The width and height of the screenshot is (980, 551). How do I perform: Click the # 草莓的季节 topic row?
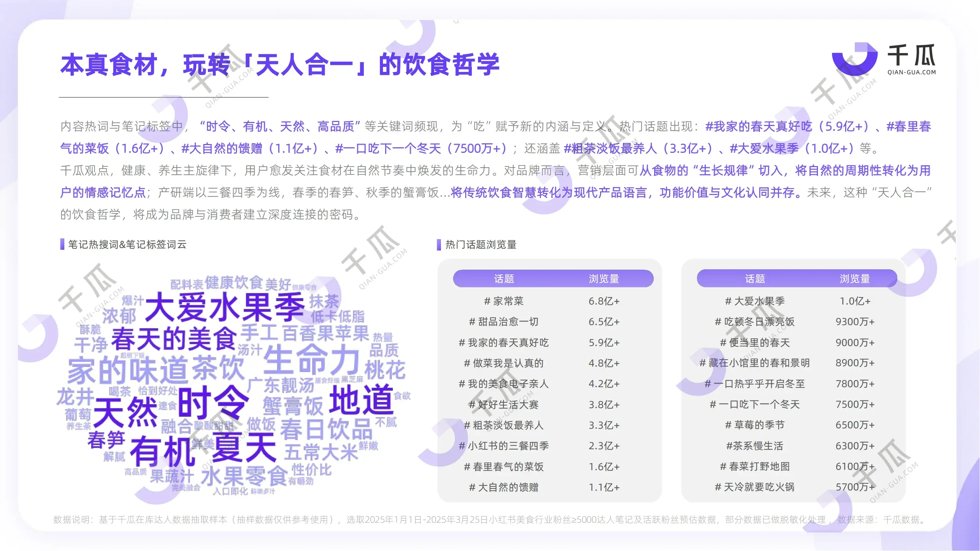755,425
